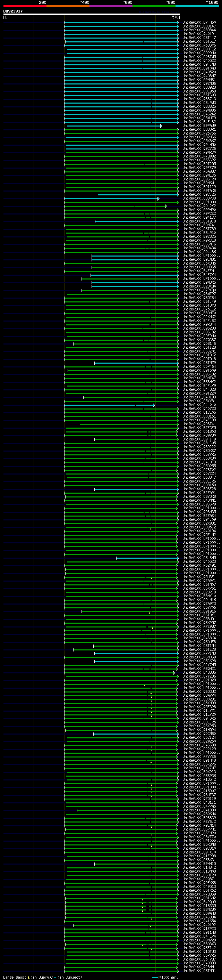The height and width of the screenshot is (980, 222).
Task: Select the UniRef100_Q9ST41 label
Action: [199, 424]
